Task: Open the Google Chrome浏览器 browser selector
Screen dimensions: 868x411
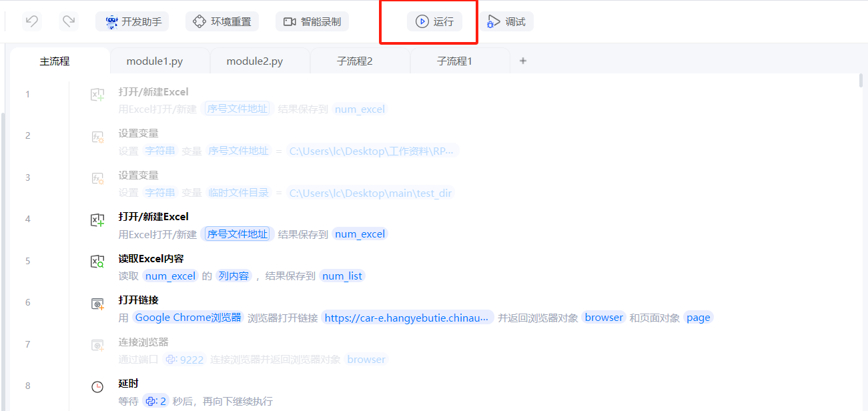Action: tap(188, 318)
